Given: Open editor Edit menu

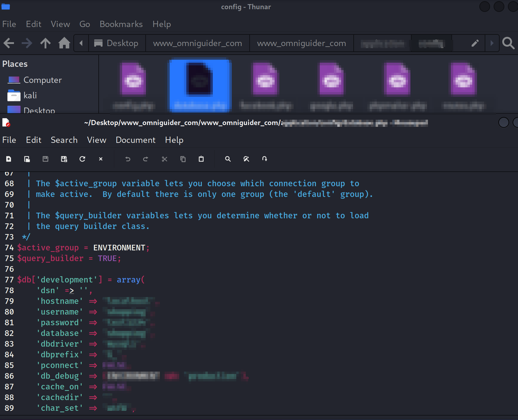Looking at the screenshot, I should [34, 140].
